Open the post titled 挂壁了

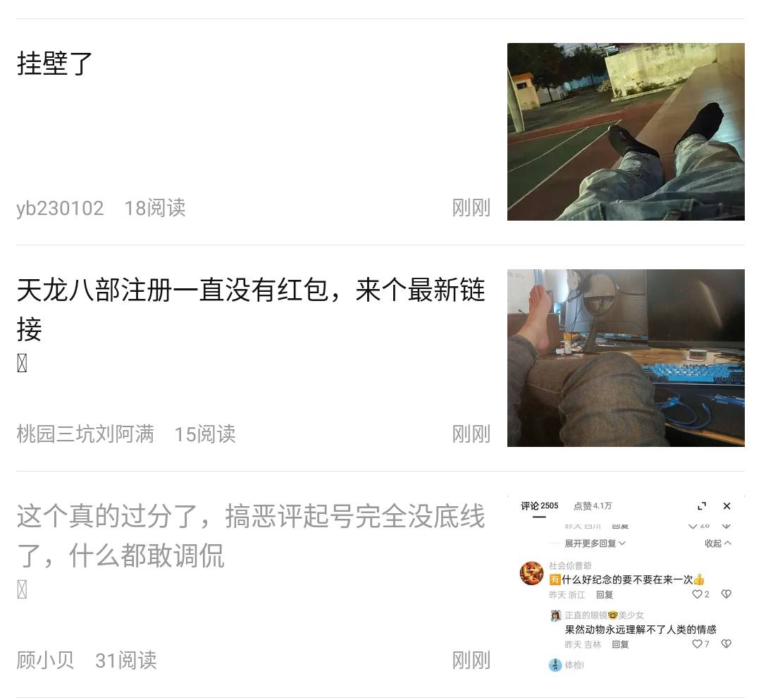(54, 63)
